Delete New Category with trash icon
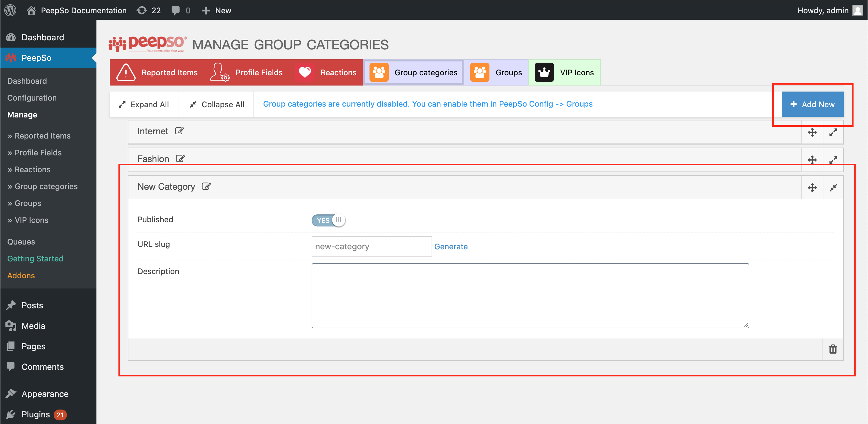This screenshot has width=868, height=424. pyautogui.click(x=833, y=349)
